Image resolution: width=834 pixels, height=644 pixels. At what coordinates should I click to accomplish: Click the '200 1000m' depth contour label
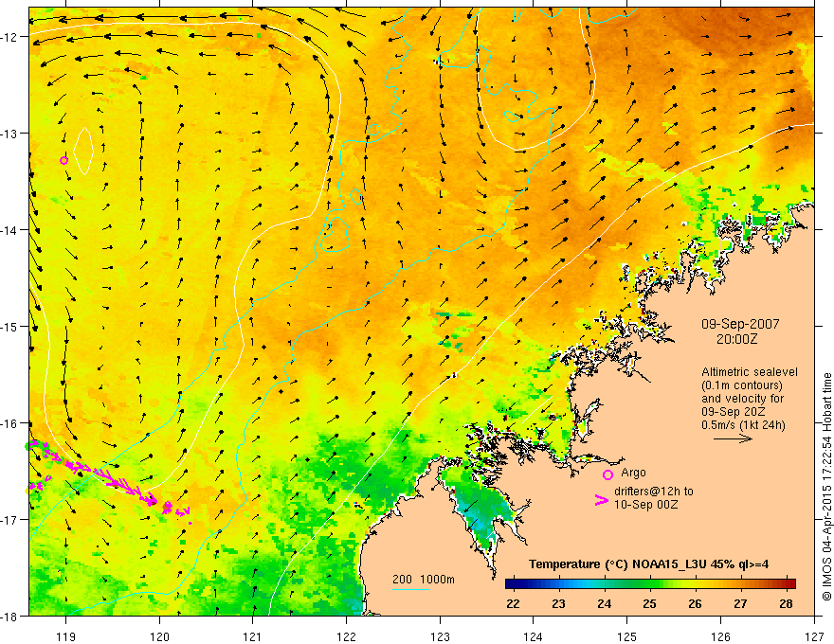(424, 580)
